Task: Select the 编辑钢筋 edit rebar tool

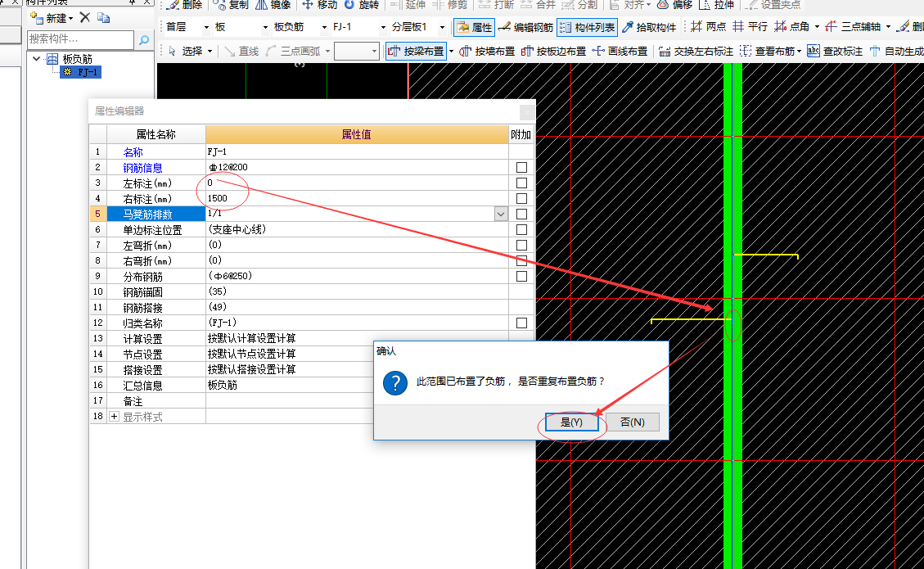Action: (x=525, y=27)
